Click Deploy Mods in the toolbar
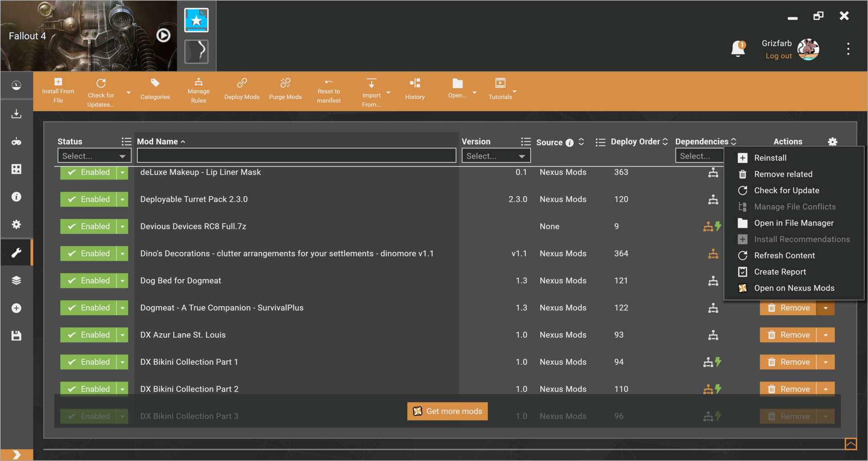Viewport: 868px width, 461px height. [x=242, y=89]
